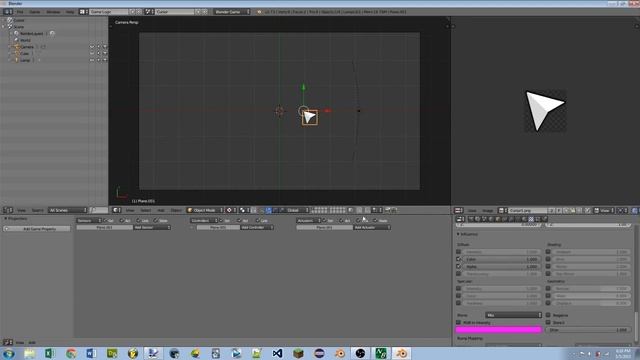640x360 pixels.
Task: Select the World item in outliner
Action: click(x=25, y=40)
